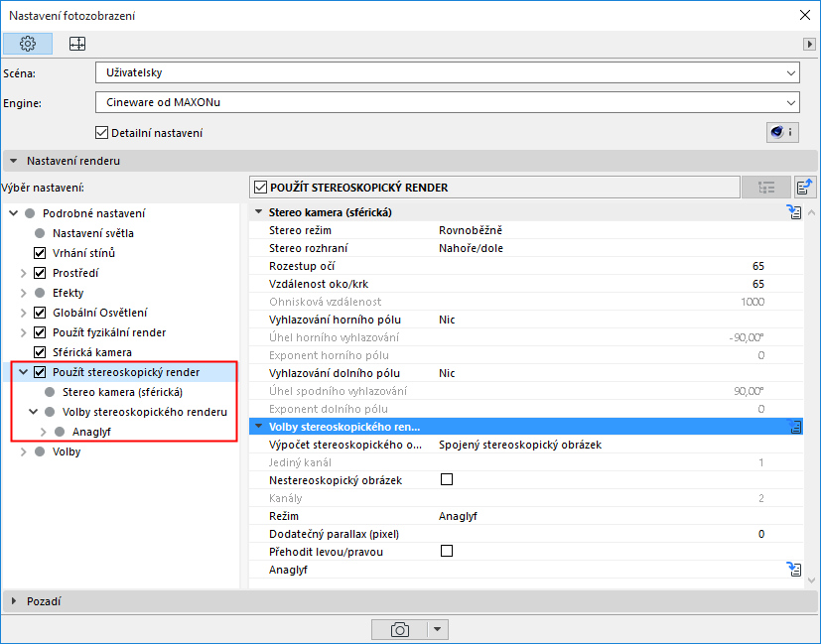The height and width of the screenshot is (644, 821).
Task: Click Dodatečný parallax (pixel) value 0
Action: (761, 534)
